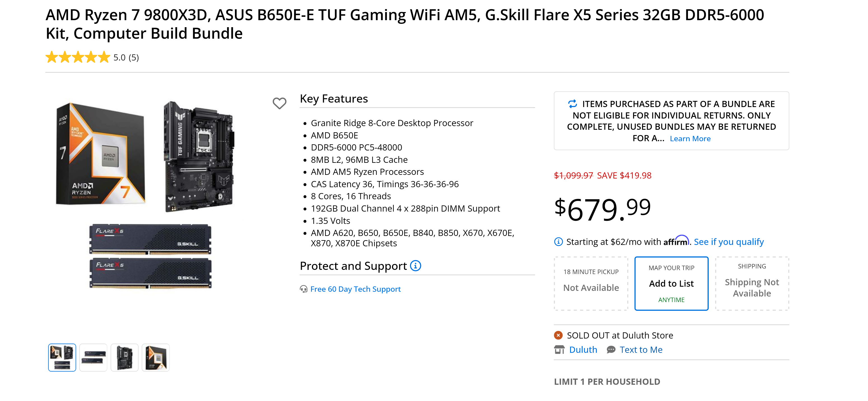
Task: Click See if you qualify link
Action: pyautogui.click(x=729, y=242)
